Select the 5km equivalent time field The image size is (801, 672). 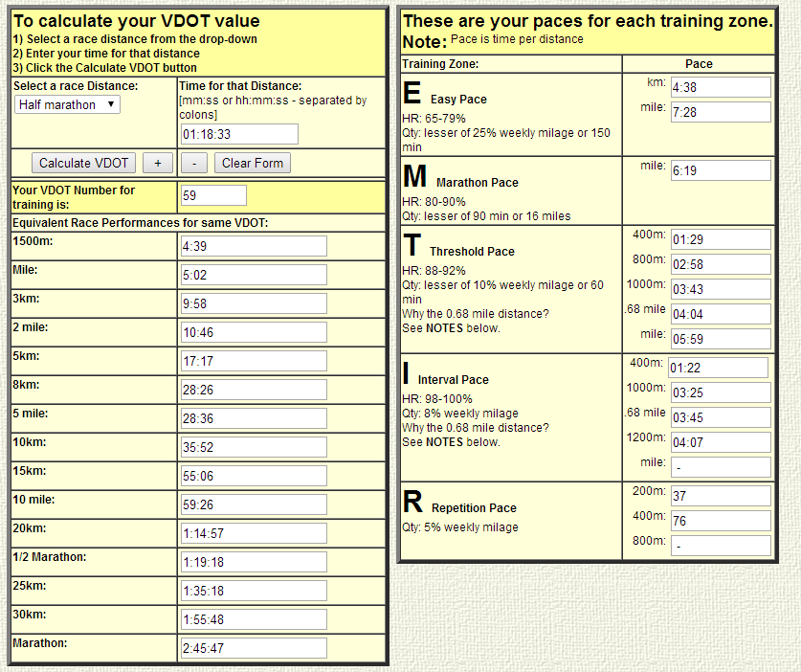click(x=253, y=361)
